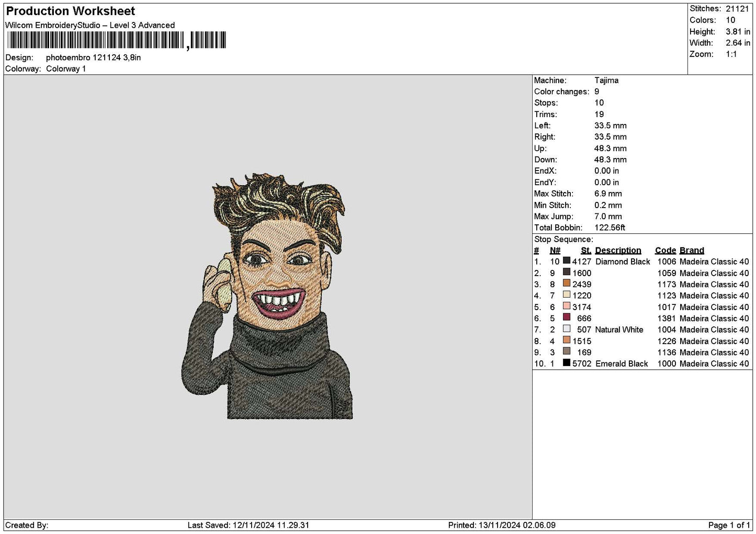The height and width of the screenshot is (534, 756).
Task: Click the 'Colorway 1' value
Action: coord(66,69)
